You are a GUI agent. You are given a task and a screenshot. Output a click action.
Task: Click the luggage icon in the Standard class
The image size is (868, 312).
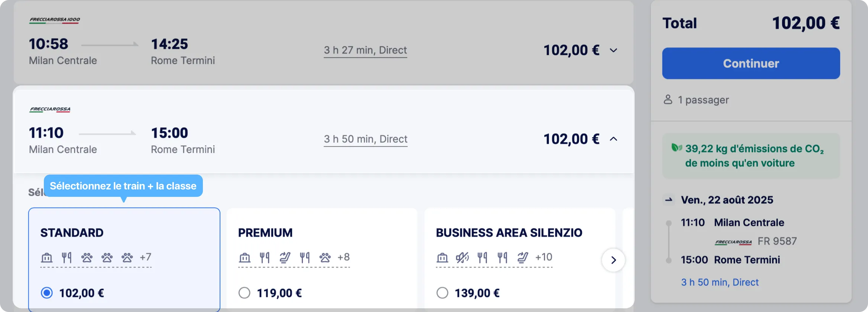(x=46, y=257)
